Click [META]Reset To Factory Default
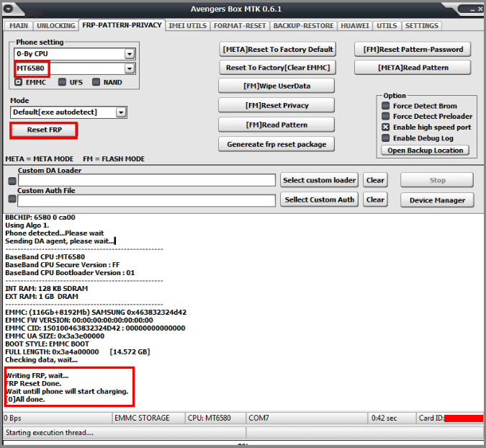Screen dimensions: 486x448 tap(278, 49)
